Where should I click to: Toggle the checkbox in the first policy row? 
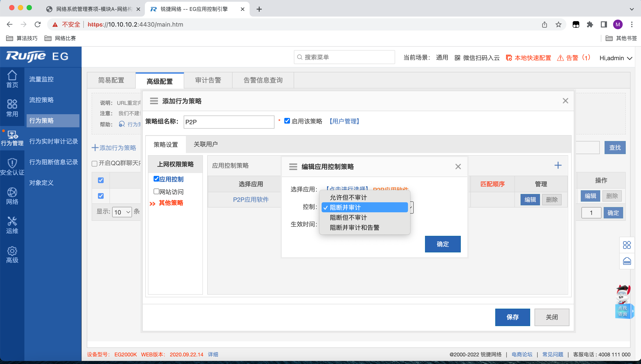pos(101,196)
